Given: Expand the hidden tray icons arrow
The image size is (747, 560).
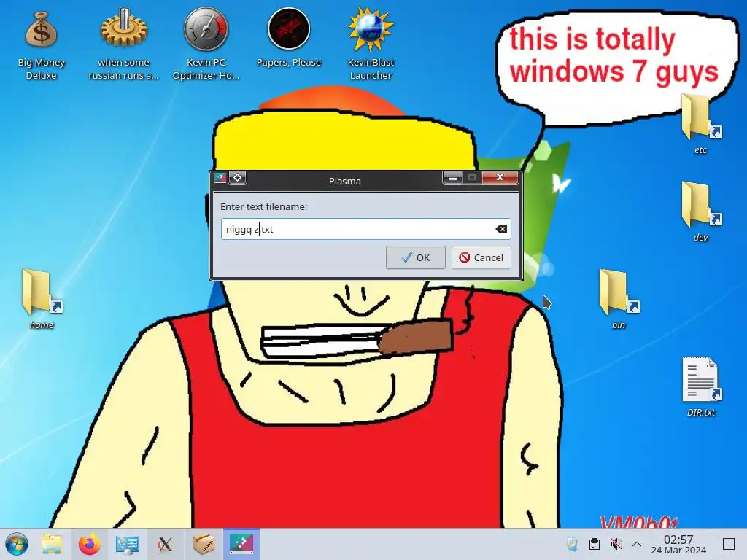Looking at the screenshot, I should [x=637, y=544].
